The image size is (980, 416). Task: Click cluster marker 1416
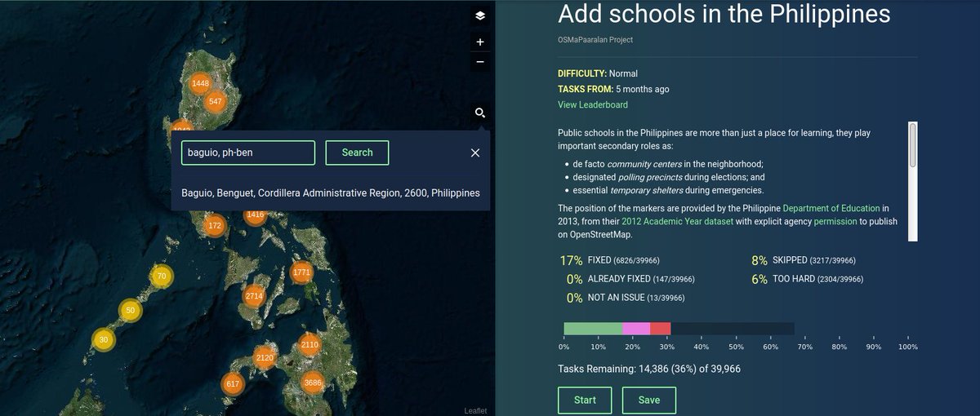tap(256, 216)
